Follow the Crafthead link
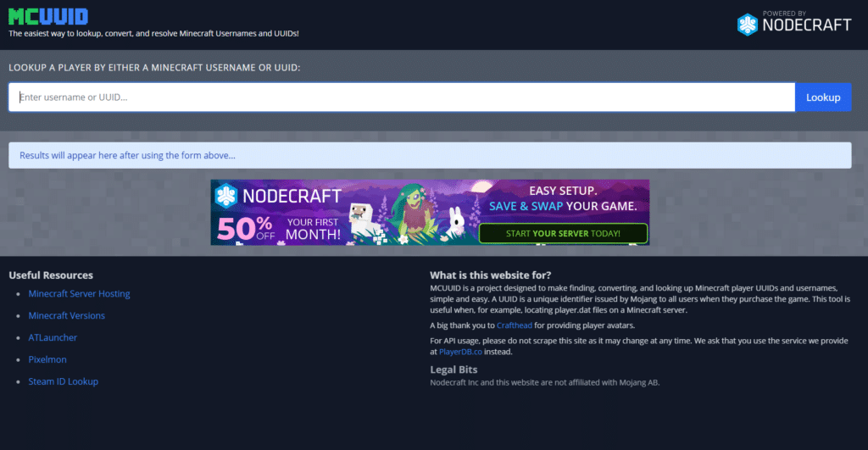 click(515, 325)
